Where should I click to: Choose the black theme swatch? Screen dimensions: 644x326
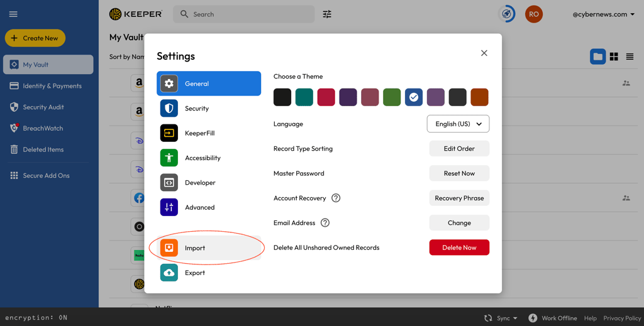[x=282, y=97]
